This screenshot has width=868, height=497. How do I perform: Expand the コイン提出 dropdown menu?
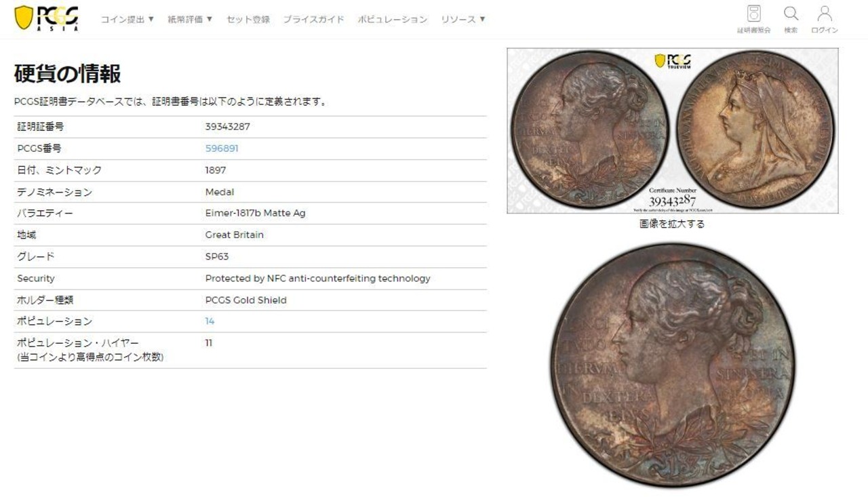point(127,19)
